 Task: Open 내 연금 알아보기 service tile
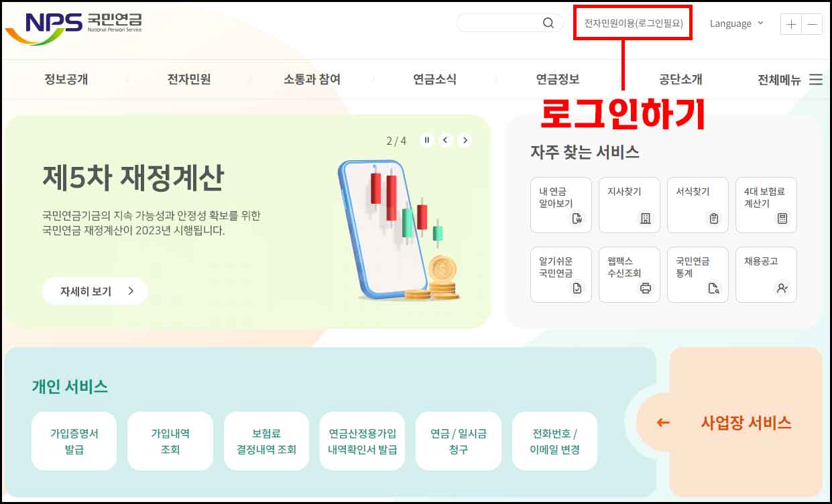pos(561,205)
